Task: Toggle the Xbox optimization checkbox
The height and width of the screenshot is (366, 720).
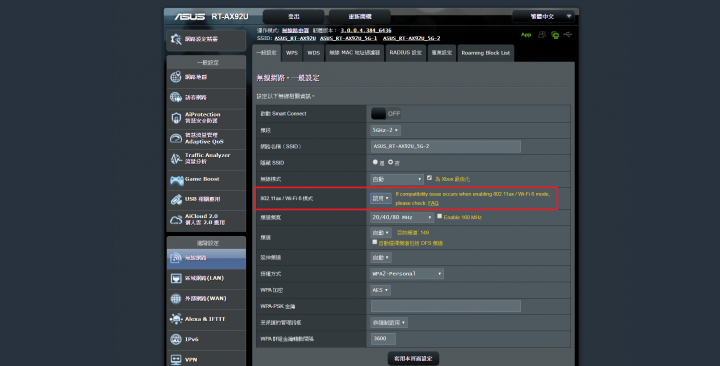Action: point(429,178)
